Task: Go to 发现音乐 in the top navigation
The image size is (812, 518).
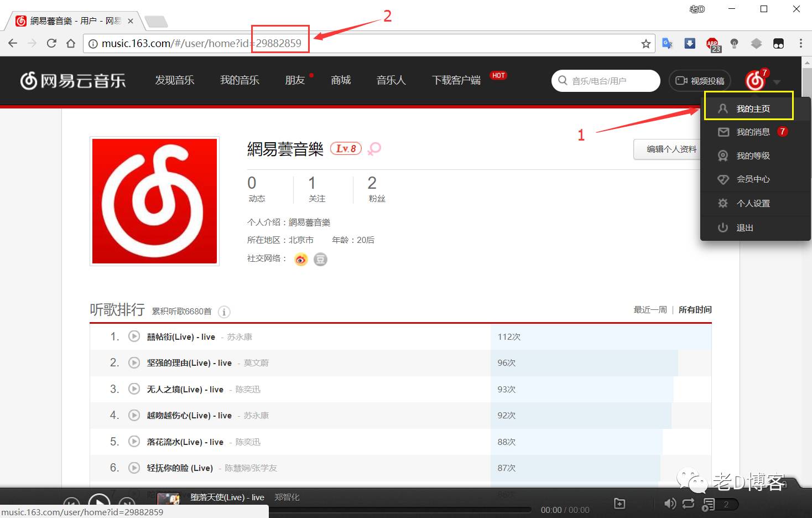Action: [175, 80]
